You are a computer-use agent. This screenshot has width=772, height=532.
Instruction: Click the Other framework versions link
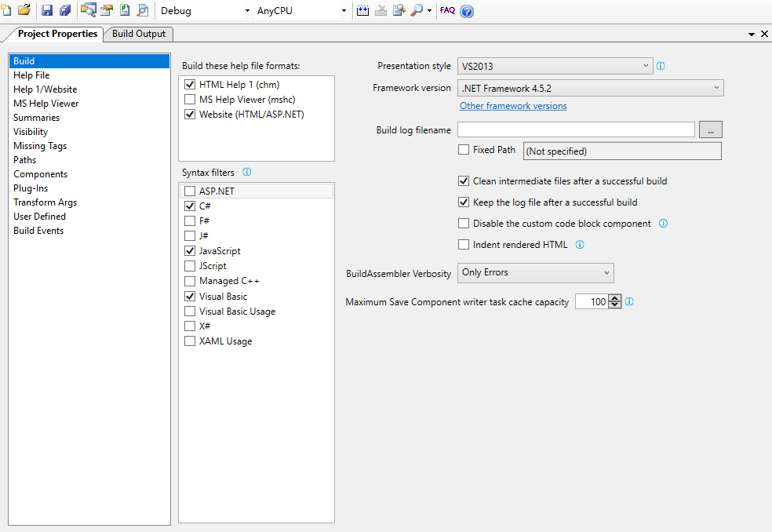(513, 106)
